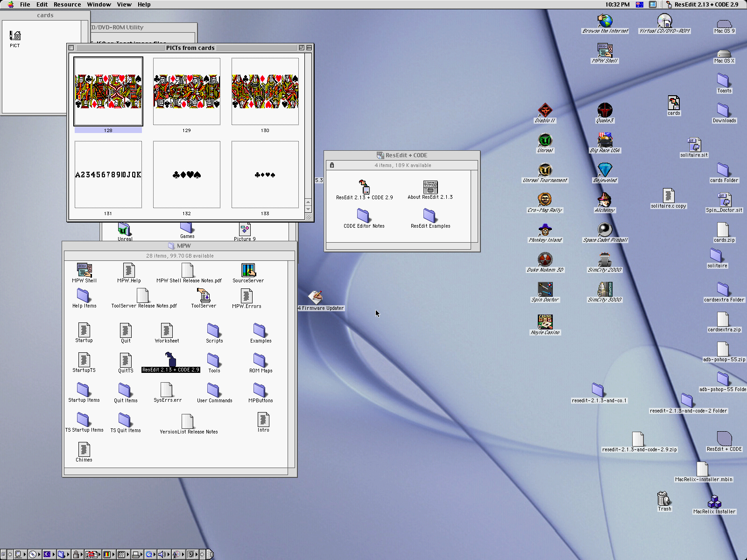Image resolution: width=747 pixels, height=560 pixels.
Task: Open Energy Saver moon control strip popup
Action: click(49, 554)
